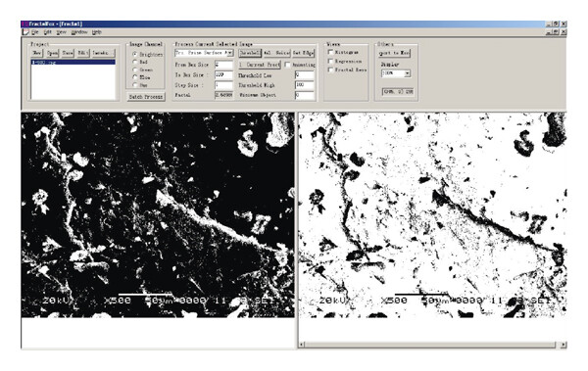The image size is (588, 371).
Task: Open the File menu
Action: 35,32
